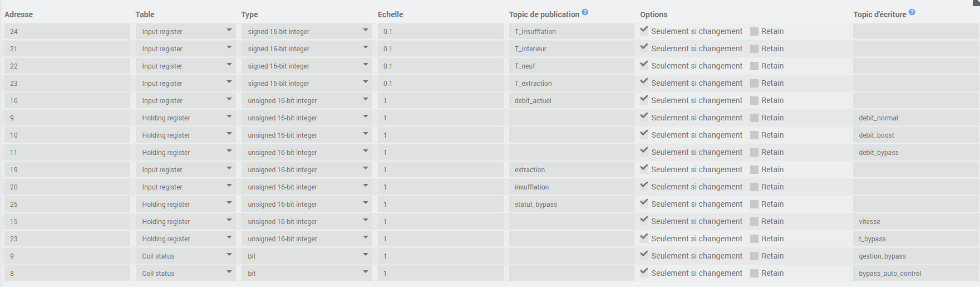This screenshot has height=287, width=980.
Task: Tick Retain checkbox in the vitesse row
Action: point(754,222)
